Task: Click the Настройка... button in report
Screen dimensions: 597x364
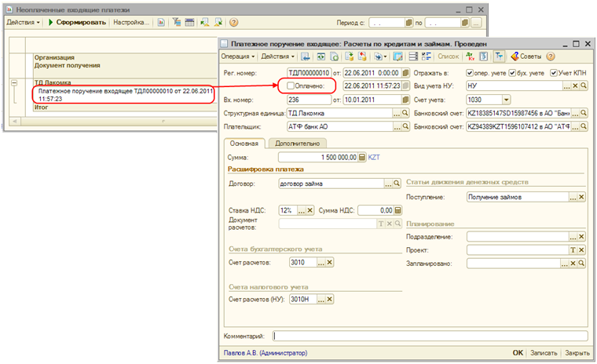Action: point(131,23)
